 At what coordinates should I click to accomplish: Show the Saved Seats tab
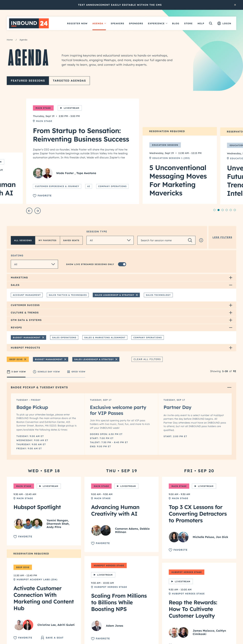[x=71, y=240]
